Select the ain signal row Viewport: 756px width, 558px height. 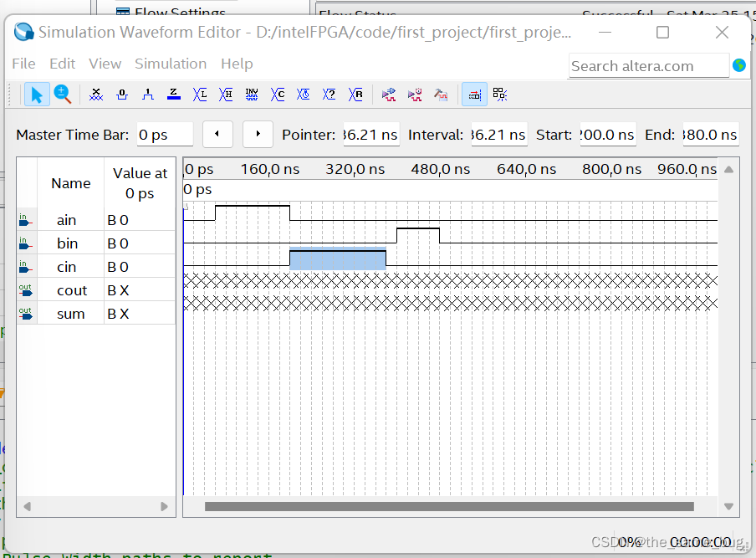96,220
